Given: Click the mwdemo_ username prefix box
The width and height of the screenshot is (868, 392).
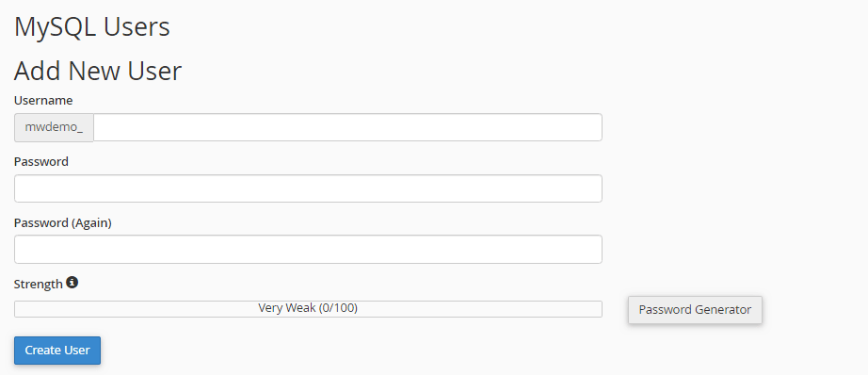Looking at the screenshot, I should click(54, 127).
